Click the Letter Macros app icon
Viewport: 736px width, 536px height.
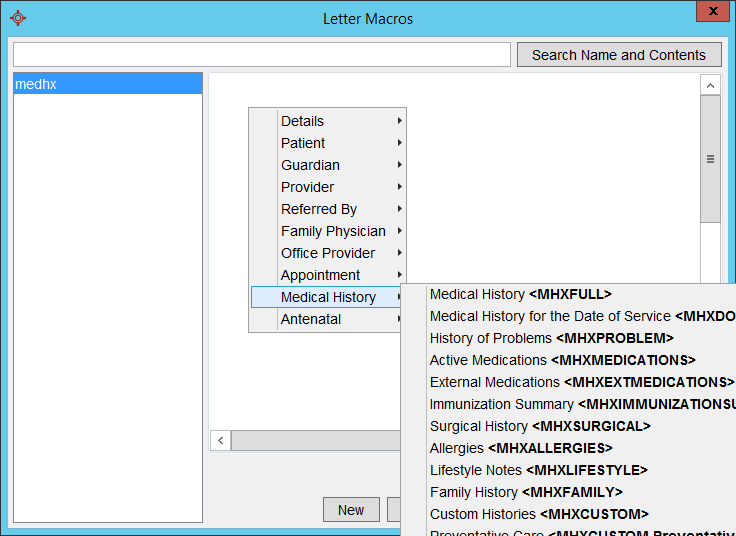[17, 18]
